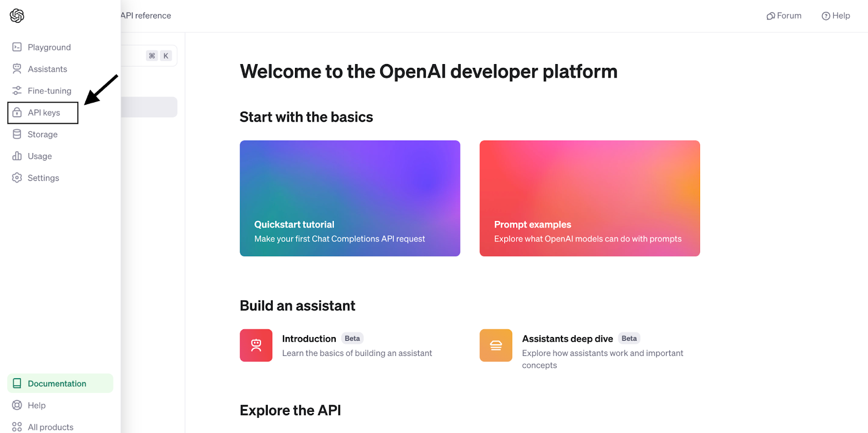Click 'Learn the basics of building an assistant'
The image size is (868, 433).
click(357, 353)
